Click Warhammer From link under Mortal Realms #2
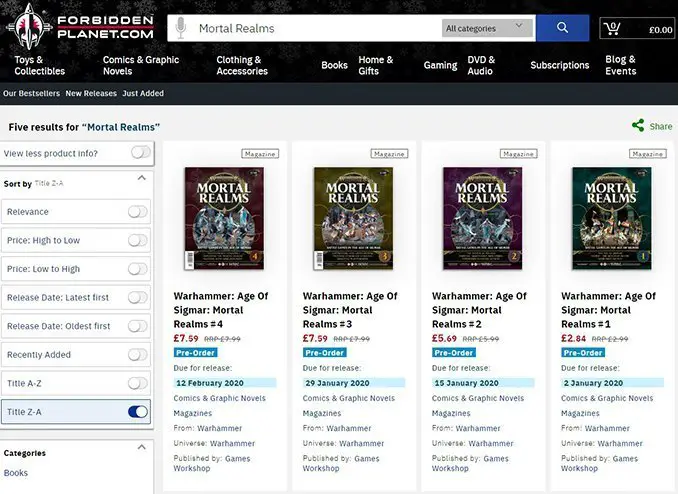Screen dimensions: 678x494 [478, 428]
